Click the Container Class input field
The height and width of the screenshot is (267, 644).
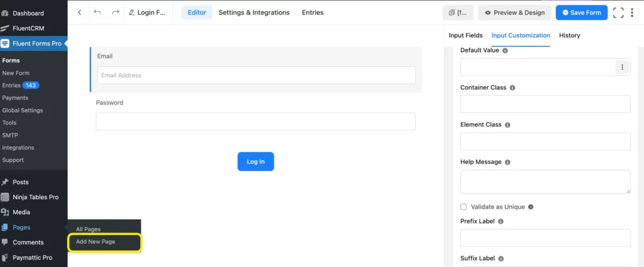pyautogui.click(x=545, y=104)
